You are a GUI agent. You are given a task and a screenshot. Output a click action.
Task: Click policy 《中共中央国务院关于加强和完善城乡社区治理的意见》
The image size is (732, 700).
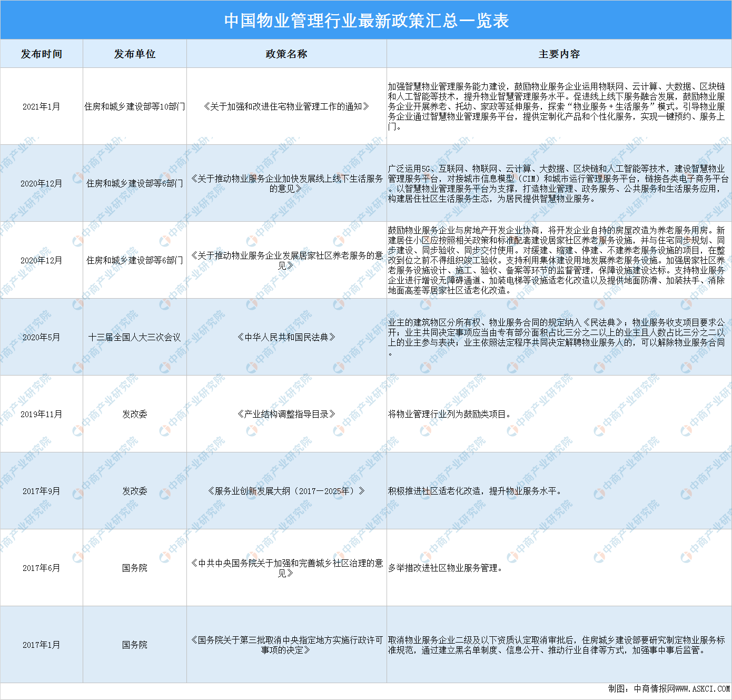point(286,568)
